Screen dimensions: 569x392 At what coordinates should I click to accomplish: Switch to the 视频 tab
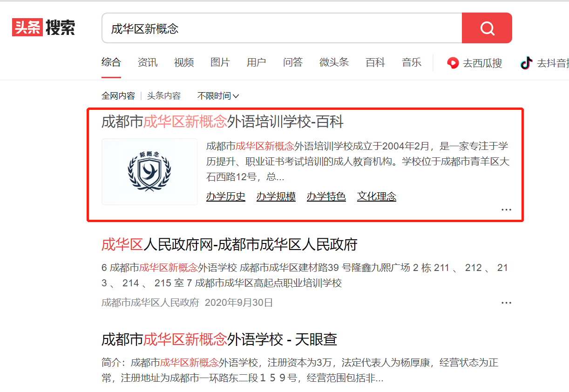point(184,62)
